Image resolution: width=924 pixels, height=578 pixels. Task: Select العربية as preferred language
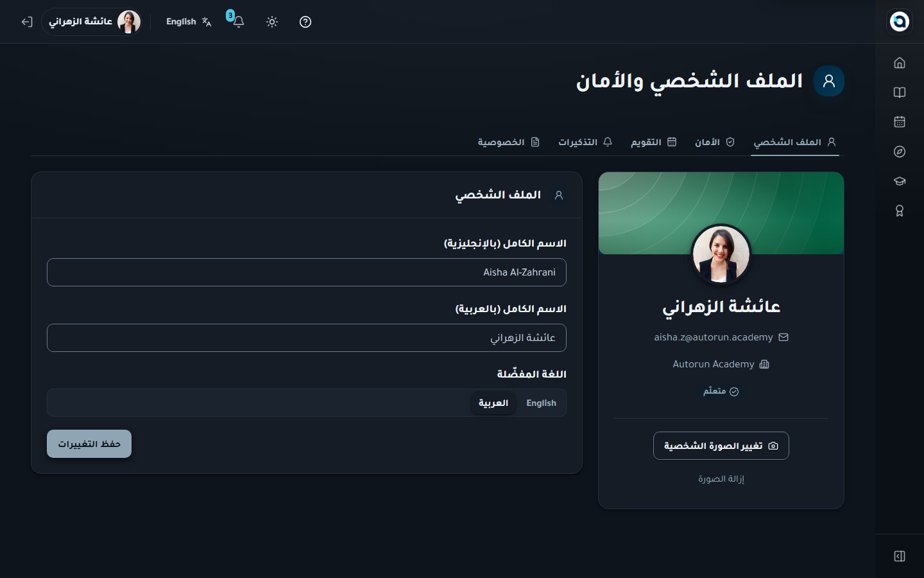tap(493, 403)
